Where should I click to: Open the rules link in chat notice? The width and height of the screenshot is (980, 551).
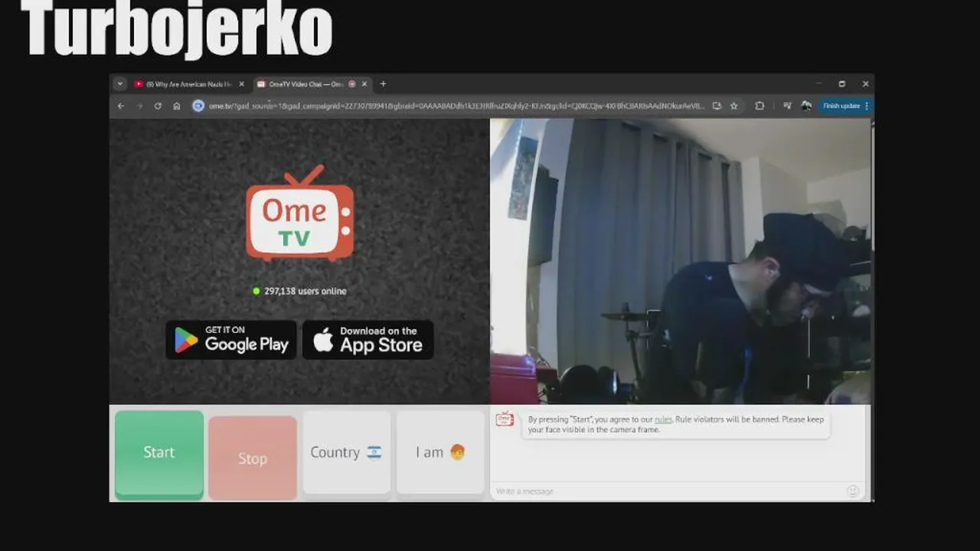(x=663, y=419)
